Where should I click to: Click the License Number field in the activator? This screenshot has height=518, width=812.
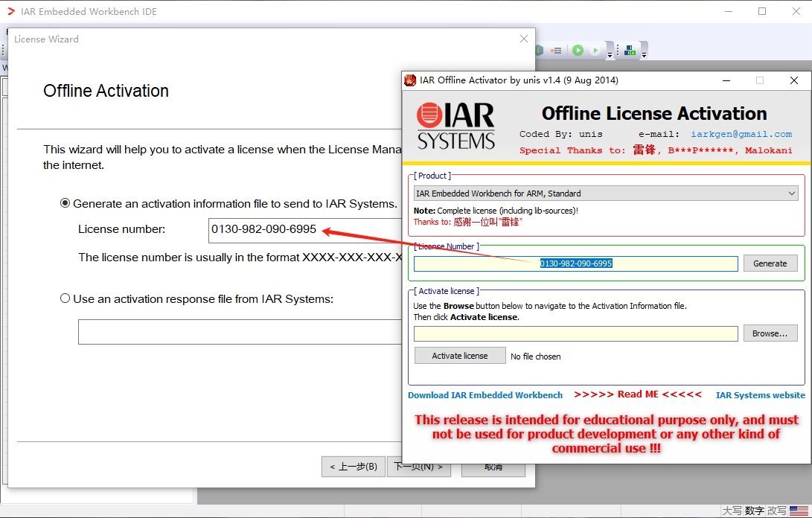(x=576, y=263)
